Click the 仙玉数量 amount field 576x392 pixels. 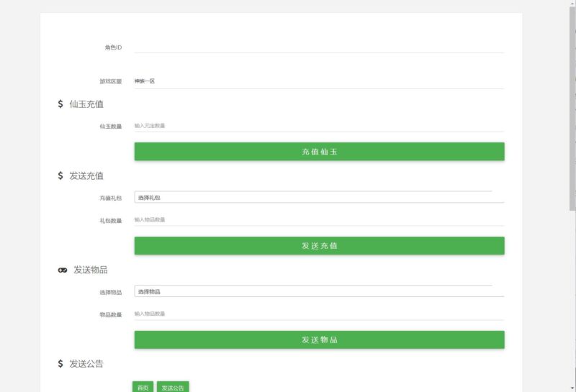318,126
